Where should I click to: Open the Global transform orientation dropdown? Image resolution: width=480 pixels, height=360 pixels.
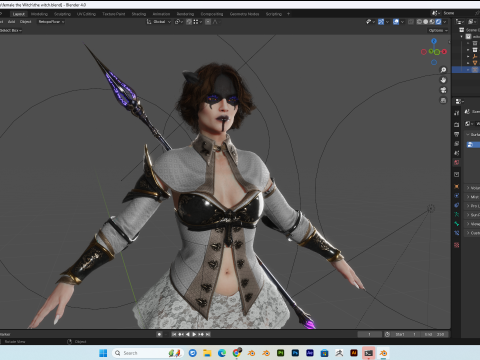[159, 22]
